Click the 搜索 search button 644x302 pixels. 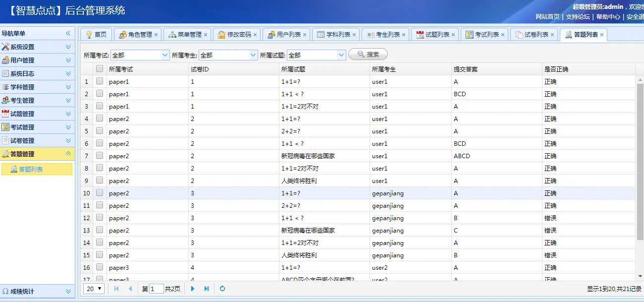368,55
